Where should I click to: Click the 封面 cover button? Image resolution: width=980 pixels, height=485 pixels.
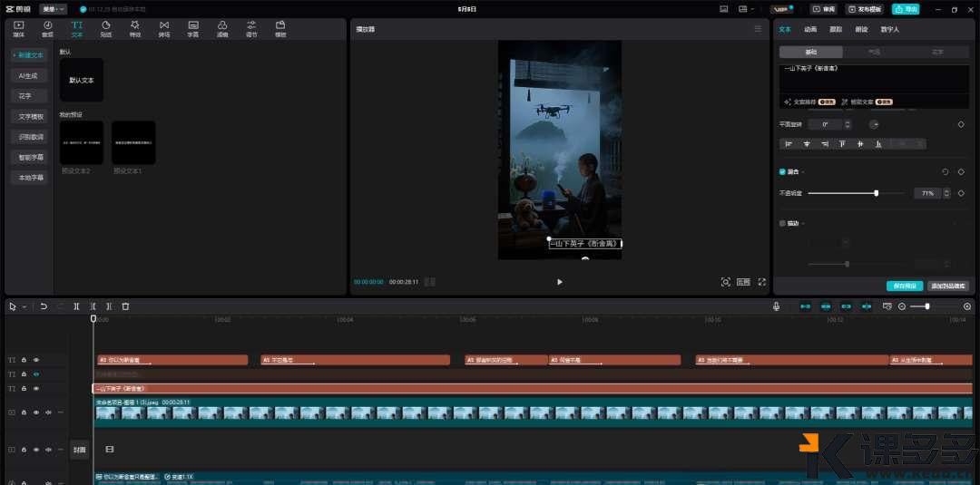pos(80,450)
